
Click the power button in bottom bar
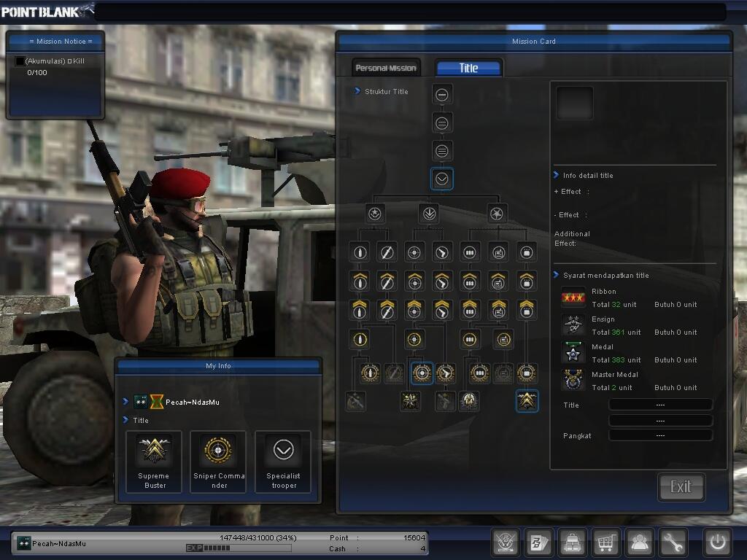pos(718,542)
